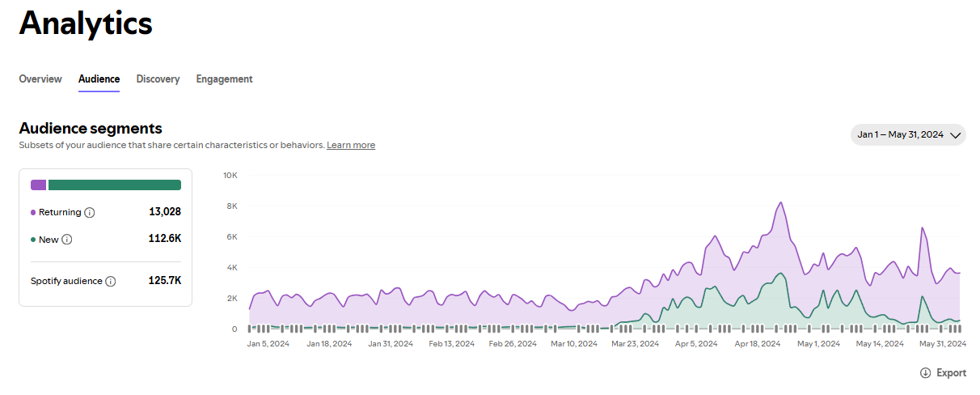Click the Jan 31, 2024 axis label
Screen dimensions: 980x395
click(391, 344)
